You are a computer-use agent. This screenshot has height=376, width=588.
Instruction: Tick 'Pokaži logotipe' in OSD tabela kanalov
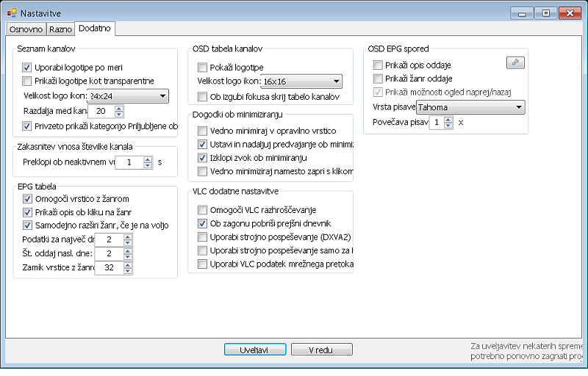point(204,67)
